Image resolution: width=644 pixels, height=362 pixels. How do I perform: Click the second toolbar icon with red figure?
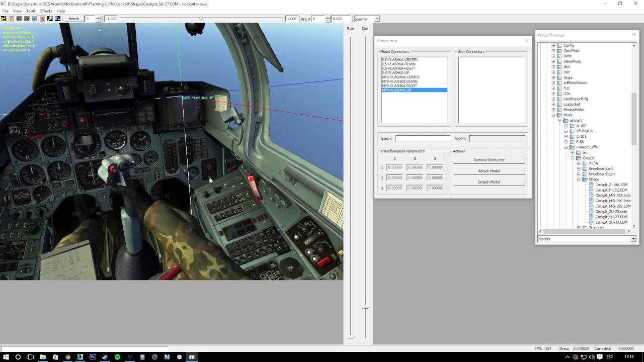coord(11,19)
